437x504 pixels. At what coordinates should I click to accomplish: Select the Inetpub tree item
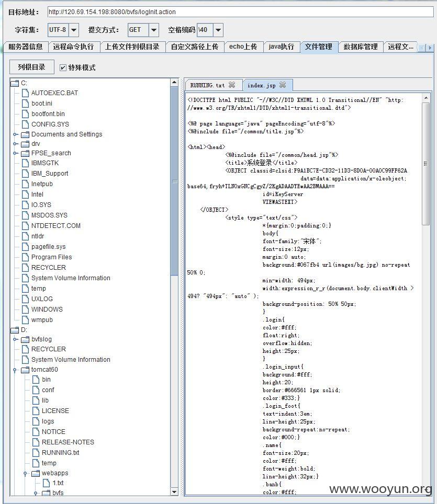pos(42,184)
